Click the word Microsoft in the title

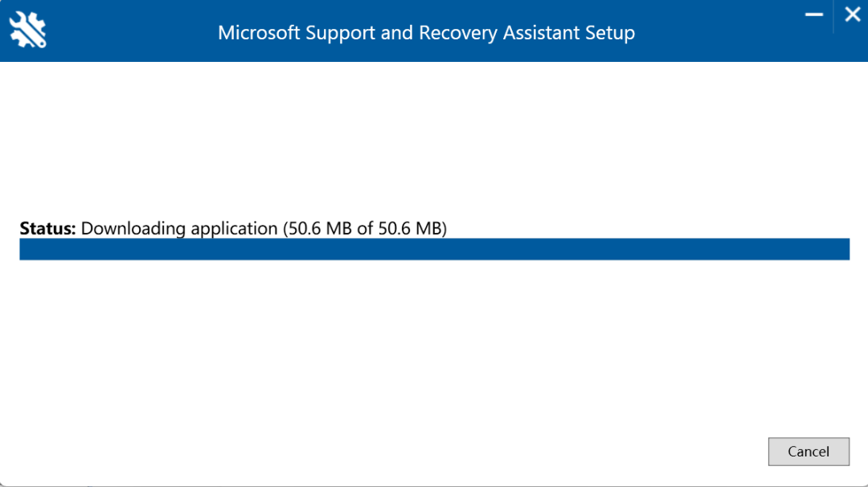click(259, 33)
